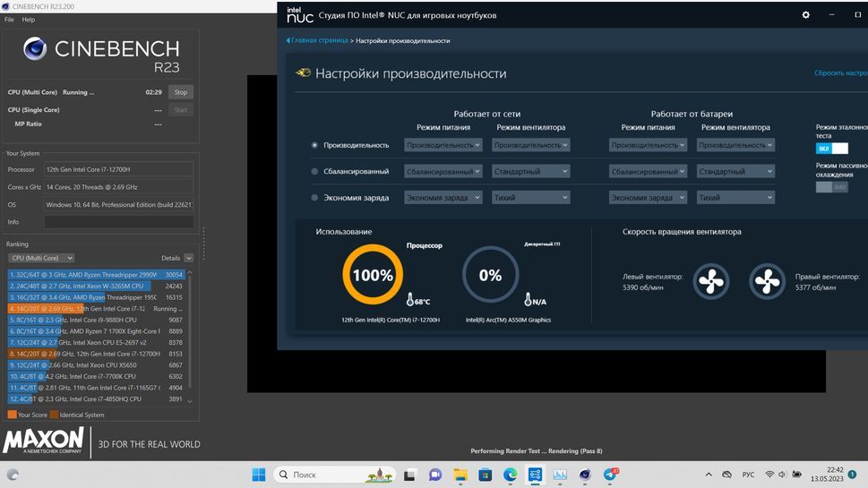Click the CPU temperature thermometer icon

point(411,301)
